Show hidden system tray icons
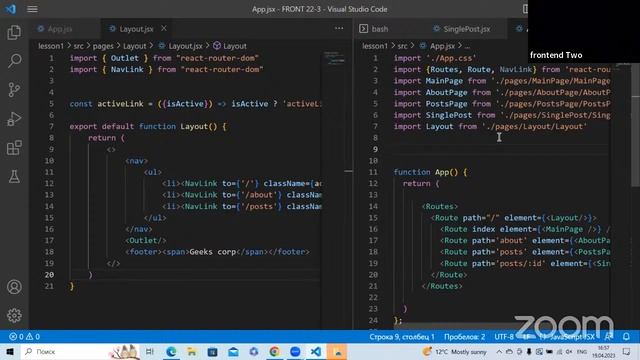Image resolution: width=640 pixels, height=360 pixels. click(499, 351)
